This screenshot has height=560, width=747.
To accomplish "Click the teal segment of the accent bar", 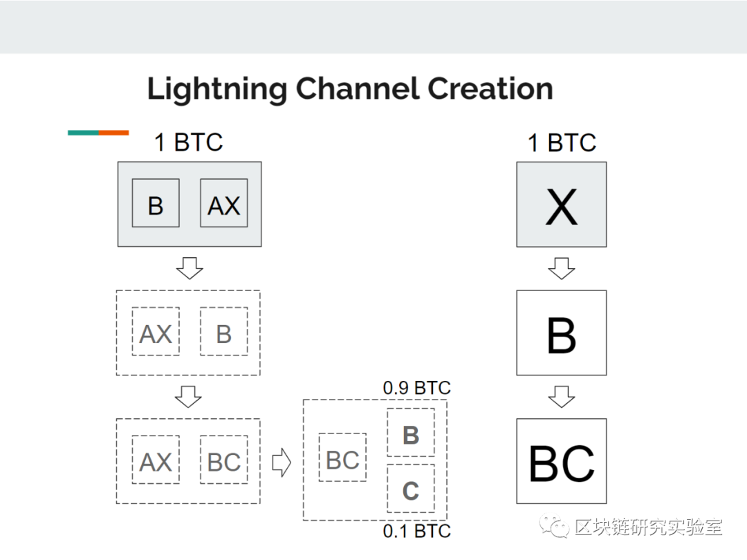I will tap(84, 133).
